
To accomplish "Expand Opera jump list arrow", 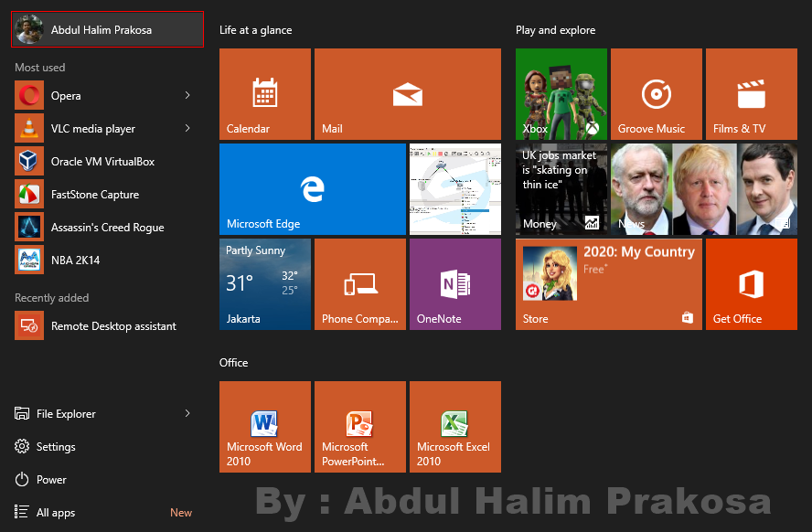I will (187, 95).
